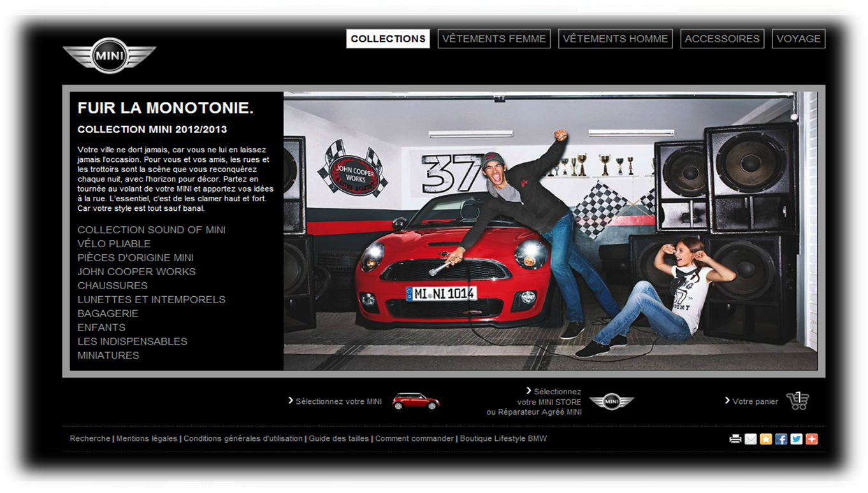
Task: Open COLLECTION SOUND OF MINI link
Action: point(152,230)
